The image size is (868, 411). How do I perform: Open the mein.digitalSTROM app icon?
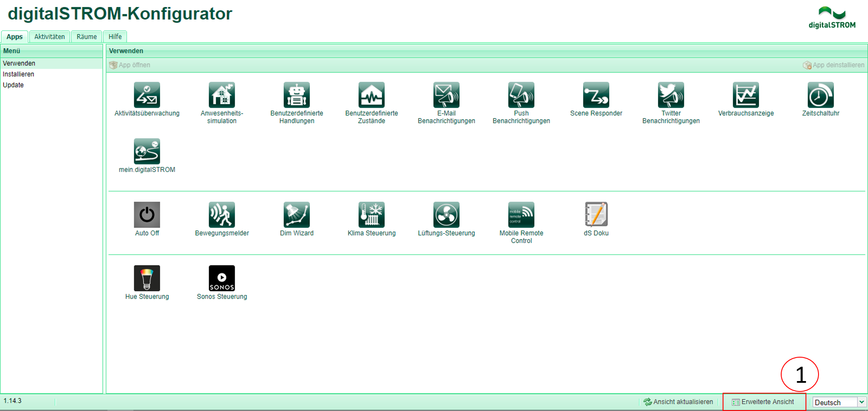147,151
